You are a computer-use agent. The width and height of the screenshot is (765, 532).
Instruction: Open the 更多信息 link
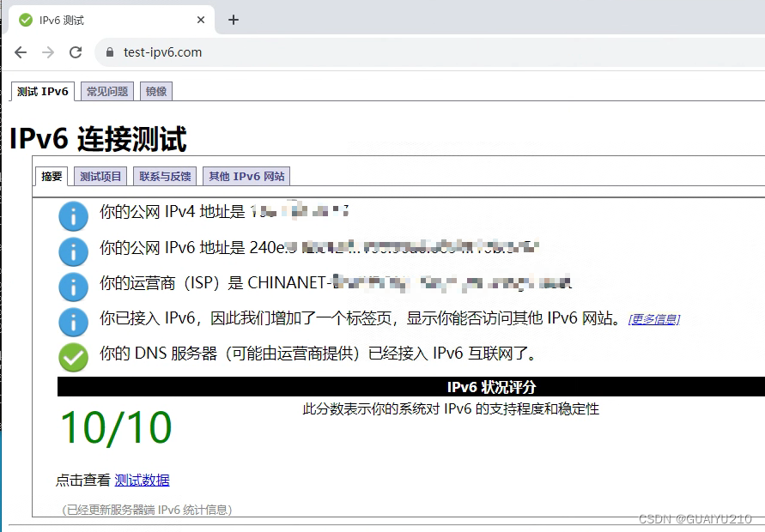653,318
